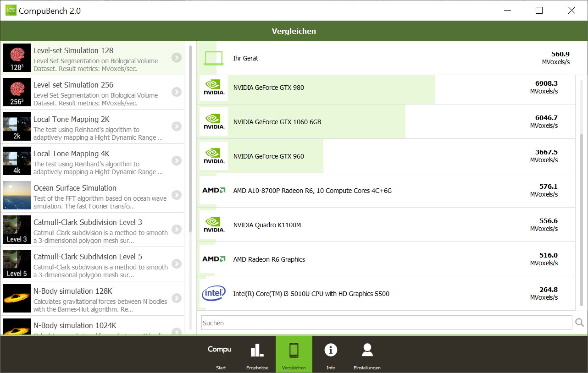Select N-Body simulation 128K thumbnail icon
The height and width of the screenshot is (373, 588).
pos(17,298)
